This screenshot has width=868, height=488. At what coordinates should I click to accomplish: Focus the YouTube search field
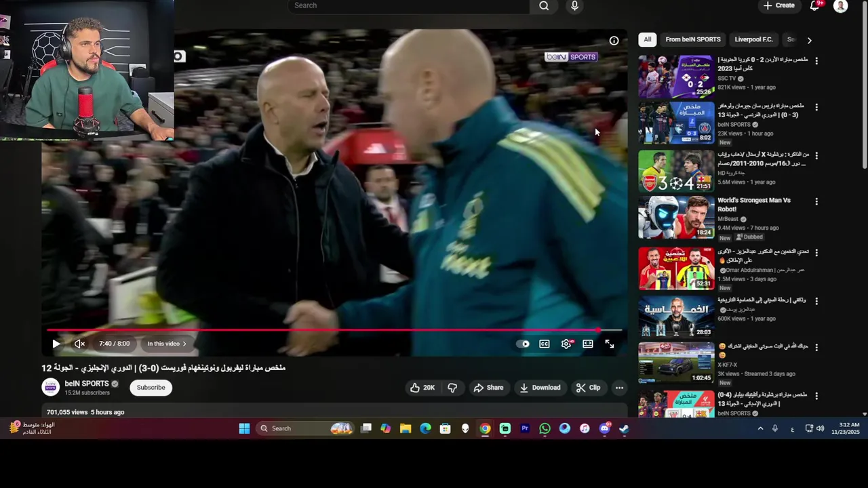click(x=409, y=5)
